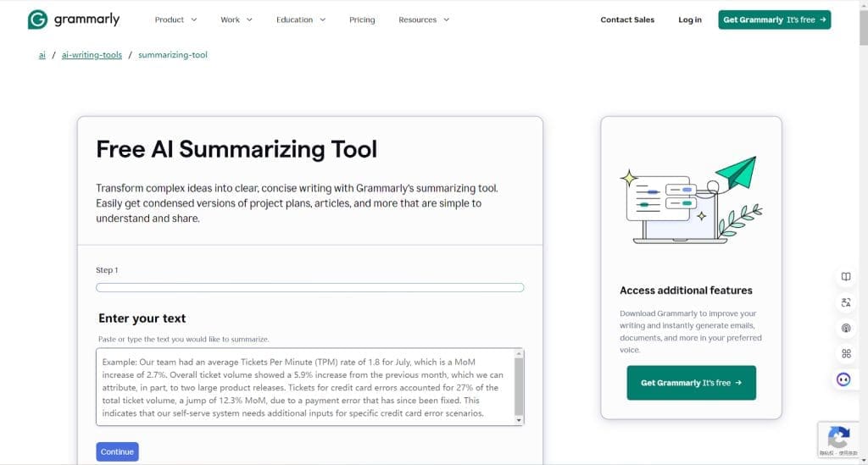The image size is (868, 465).
Task: Click the Step 1 progress bar
Action: [310, 287]
